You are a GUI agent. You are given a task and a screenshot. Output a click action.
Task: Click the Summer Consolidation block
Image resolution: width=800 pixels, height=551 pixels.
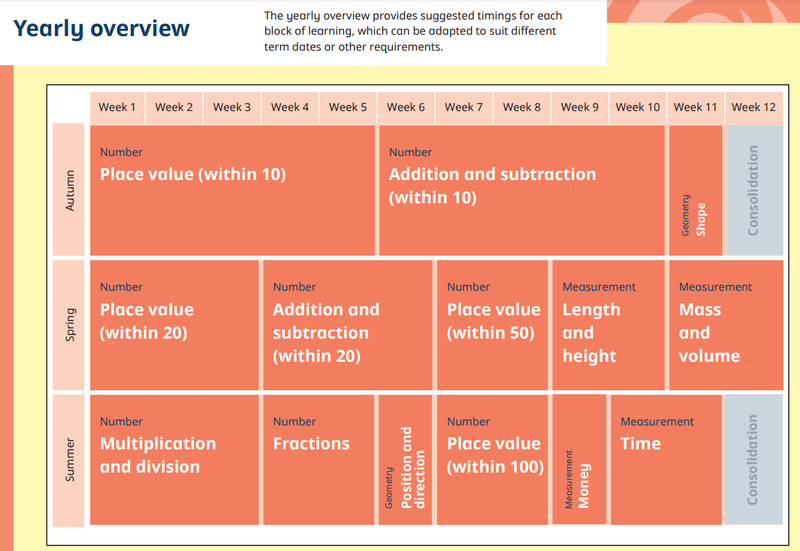pos(754,459)
